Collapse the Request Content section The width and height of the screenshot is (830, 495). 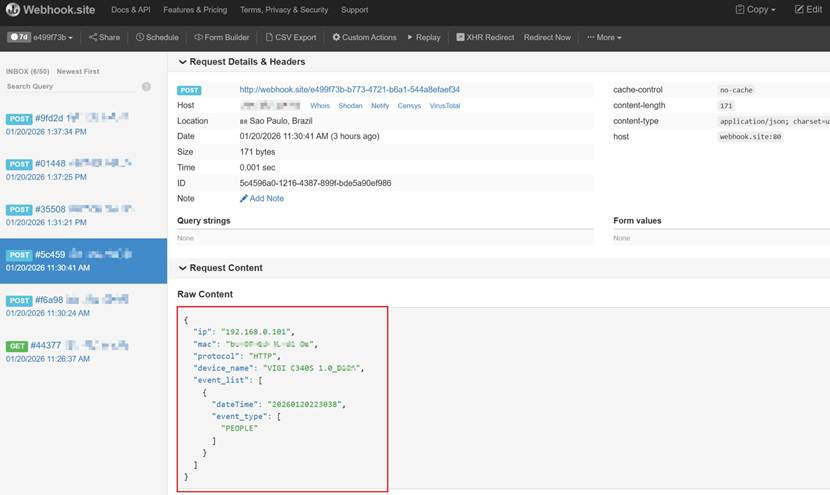(220, 268)
